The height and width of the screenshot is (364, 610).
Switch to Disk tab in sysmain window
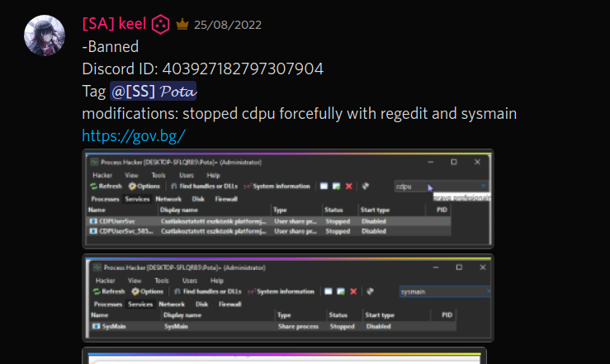pyautogui.click(x=202, y=305)
